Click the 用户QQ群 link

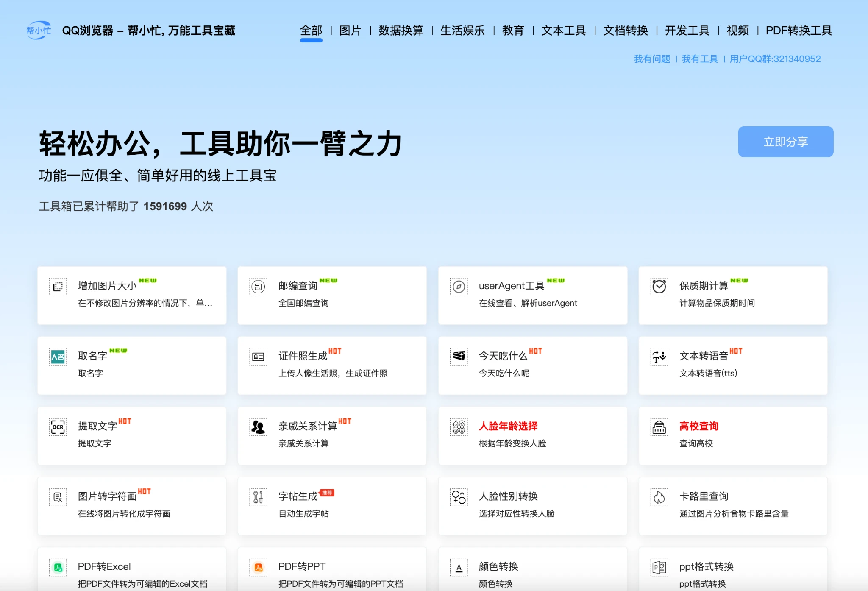pyautogui.click(x=775, y=59)
